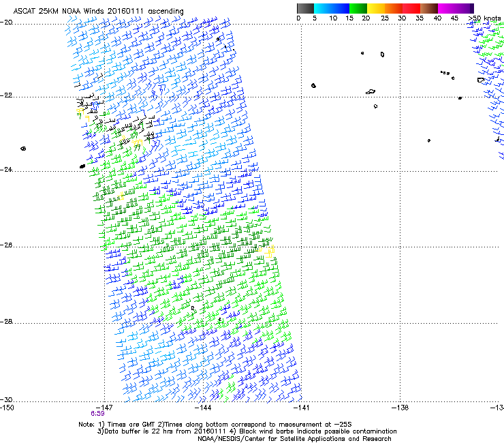This screenshot has height=443, width=504.
Task: Click the gray 0–5 knot color bar segment
Action: point(305,8)
